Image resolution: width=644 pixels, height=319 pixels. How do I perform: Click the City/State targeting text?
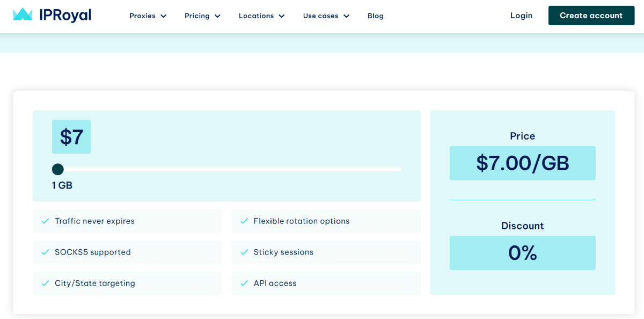[x=95, y=284]
